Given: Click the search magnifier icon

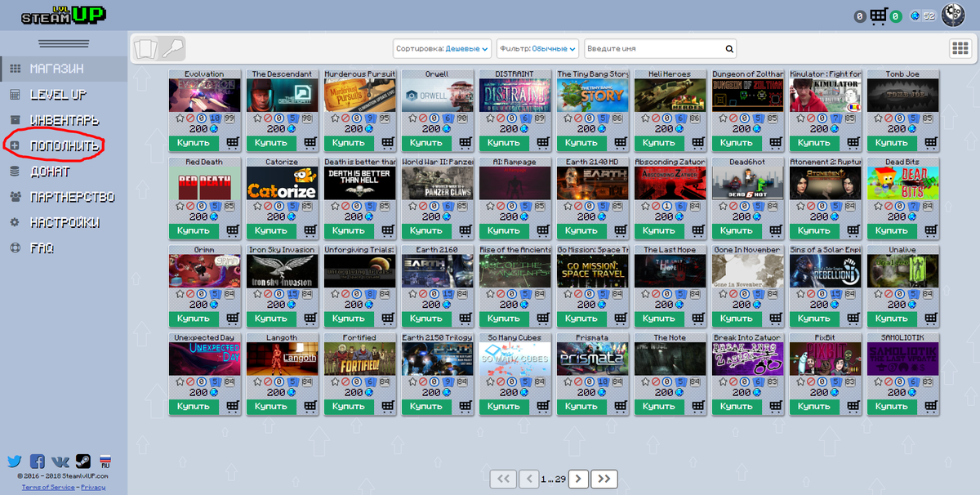Looking at the screenshot, I should click(729, 49).
